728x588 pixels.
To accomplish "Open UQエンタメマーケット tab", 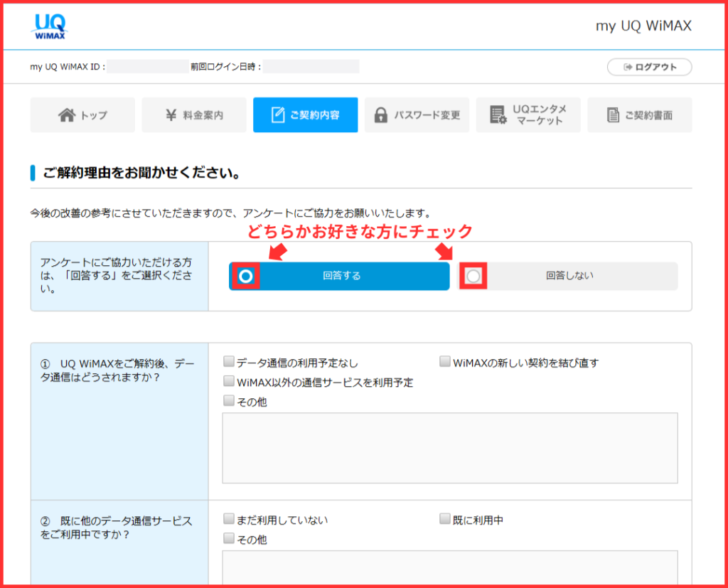I will [x=528, y=114].
